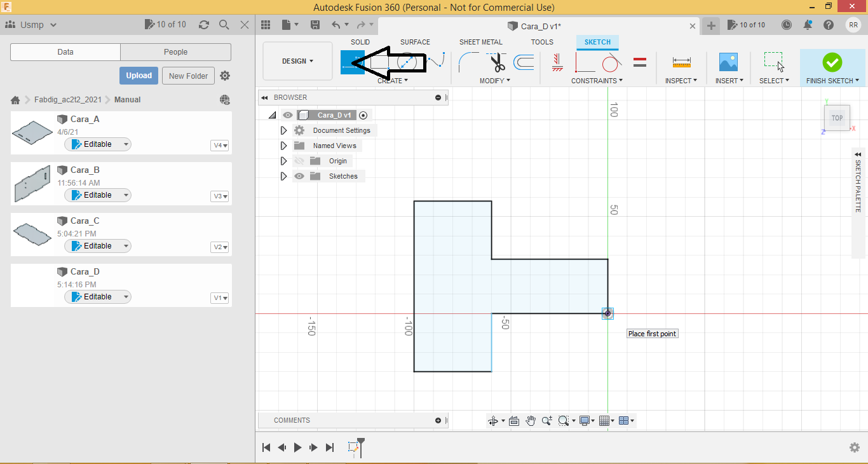The width and height of the screenshot is (868, 464).
Task: Click the New Folder button
Action: tap(189, 76)
